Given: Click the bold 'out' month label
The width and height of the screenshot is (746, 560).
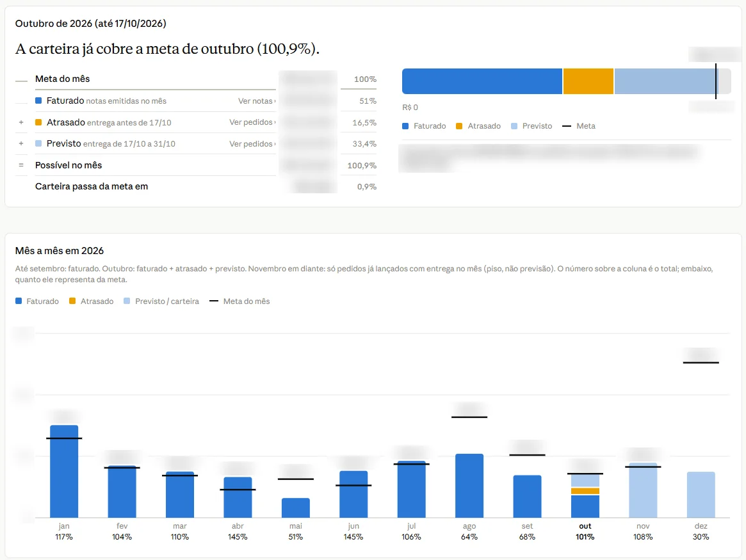Looking at the screenshot, I should pos(585,526).
